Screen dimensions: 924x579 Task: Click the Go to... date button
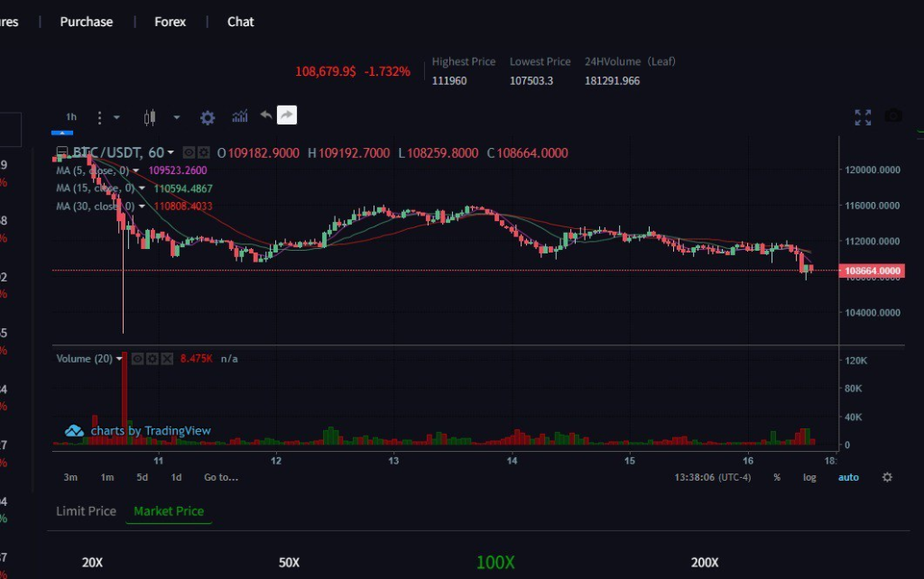[x=220, y=477]
